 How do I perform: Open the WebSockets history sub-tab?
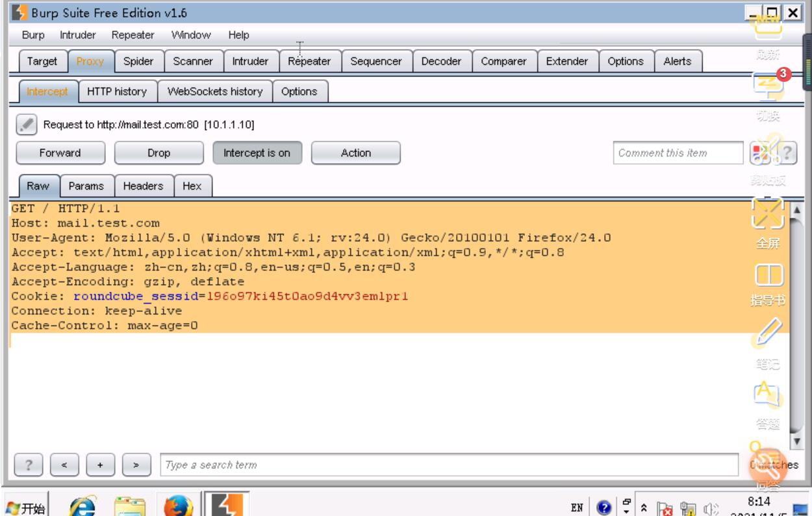[x=215, y=92]
